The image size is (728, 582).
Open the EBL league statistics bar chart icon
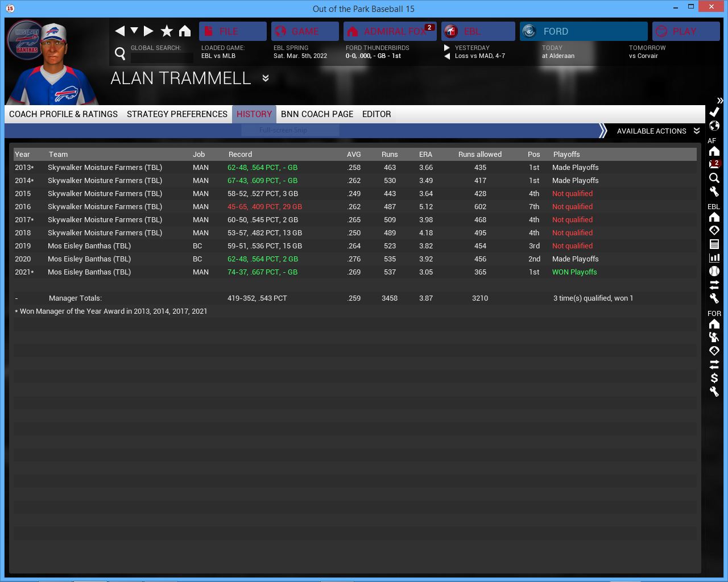(x=714, y=257)
